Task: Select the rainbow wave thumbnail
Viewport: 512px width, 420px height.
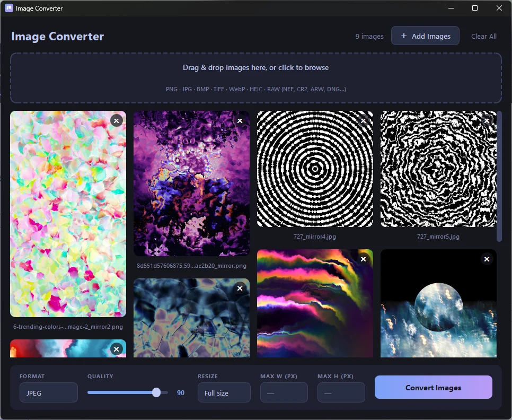Action: point(315,303)
